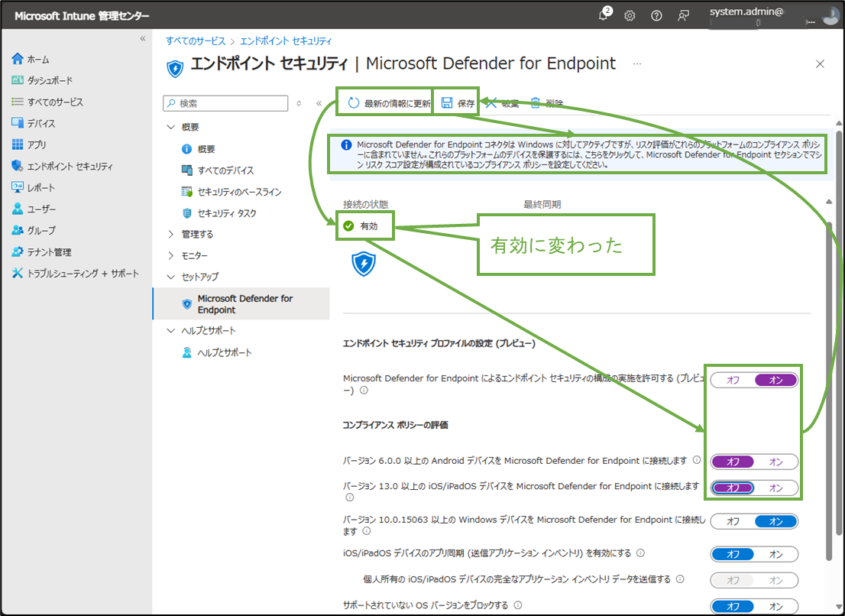Toggle personal iOS inventory data setting
The image size is (845, 616).
click(754, 580)
